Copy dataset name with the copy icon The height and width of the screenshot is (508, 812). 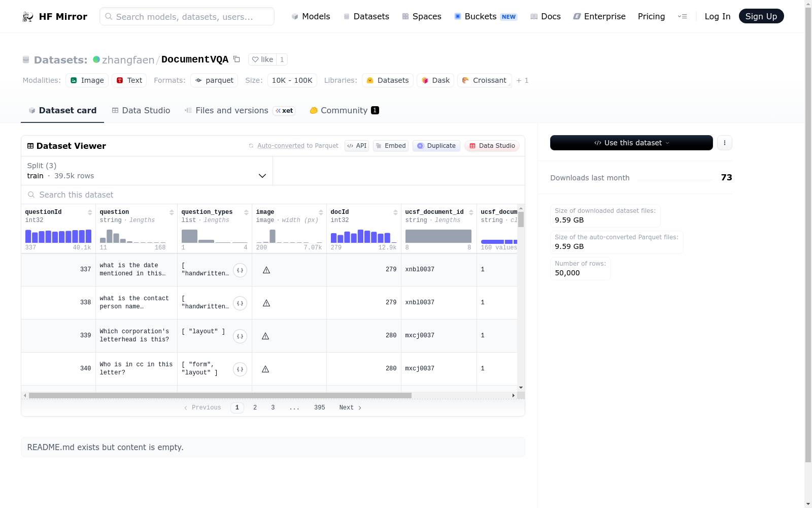pyautogui.click(x=236, y=59)
